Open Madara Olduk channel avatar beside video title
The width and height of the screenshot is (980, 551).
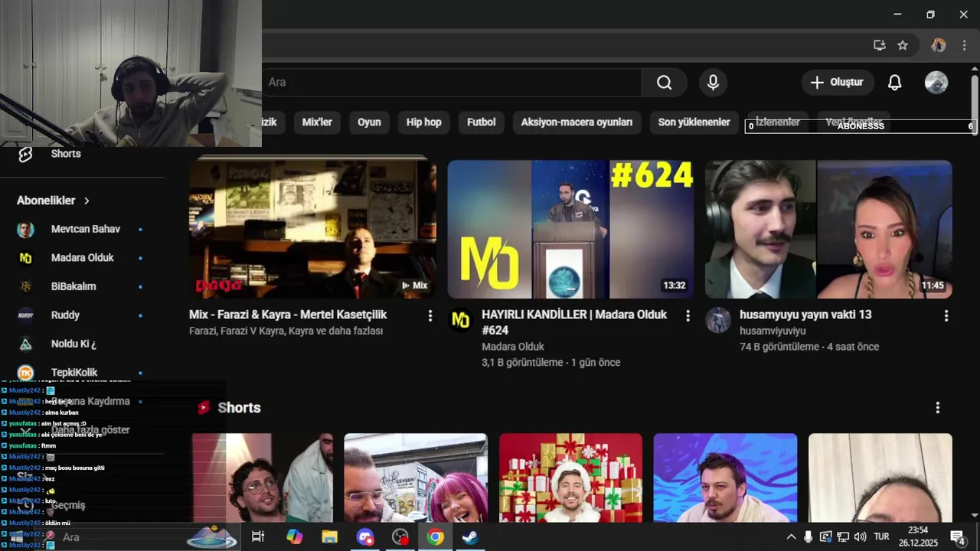460,320
